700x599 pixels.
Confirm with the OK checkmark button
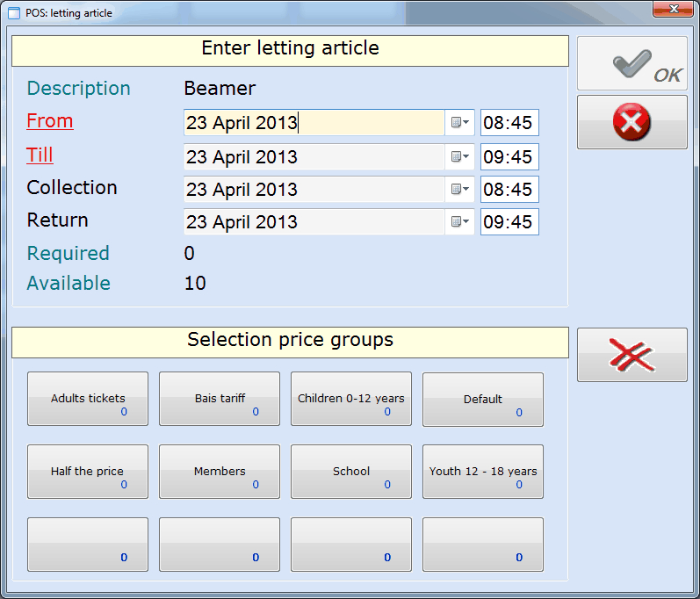(631, 63)
